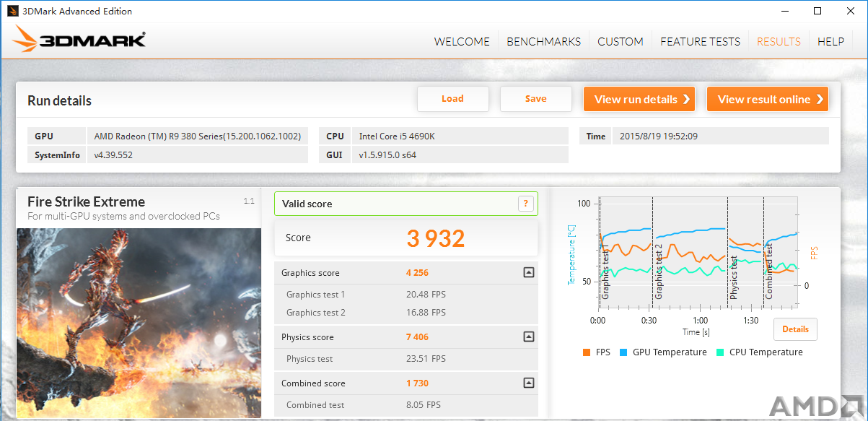Image resolution: width=868 pixels, height=421 pixels.
Task: Click Physics test result 23.51 FPS
Action: (x=426, y=359)
